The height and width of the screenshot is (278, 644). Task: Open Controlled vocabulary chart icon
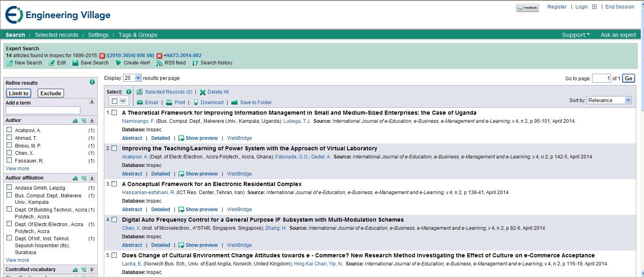(75, 270)
